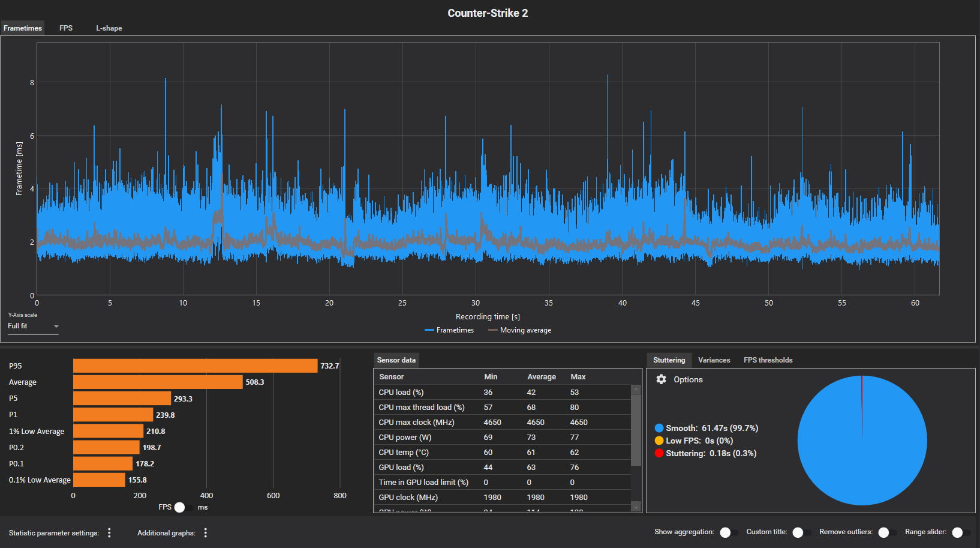Viewport: 980px width, 548px height.
Task: Click the Stuttering: 0.18s (0.3%) legend text
Action: tap(711, 453)
